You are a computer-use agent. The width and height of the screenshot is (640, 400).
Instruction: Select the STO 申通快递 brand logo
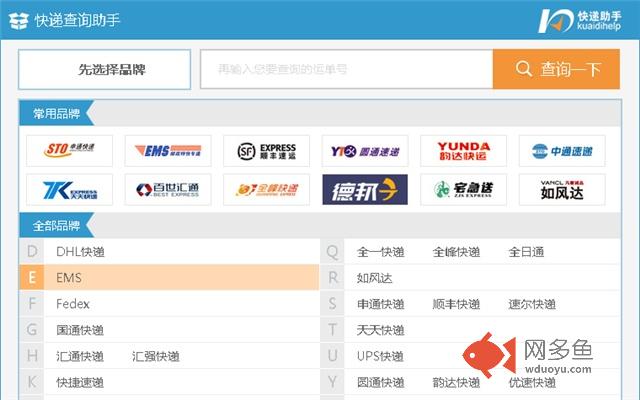pos(69,151)
